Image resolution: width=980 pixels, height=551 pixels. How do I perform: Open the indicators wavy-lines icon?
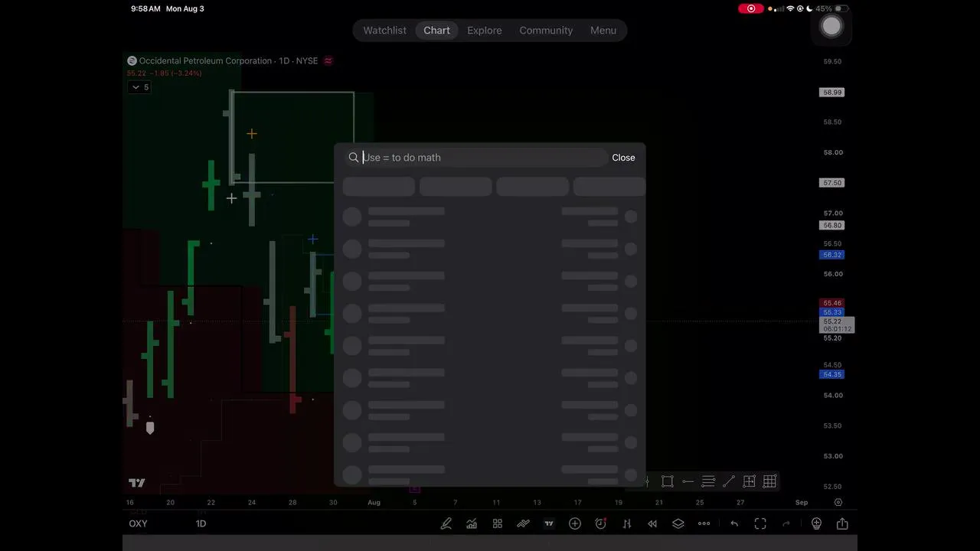(523, 523)
